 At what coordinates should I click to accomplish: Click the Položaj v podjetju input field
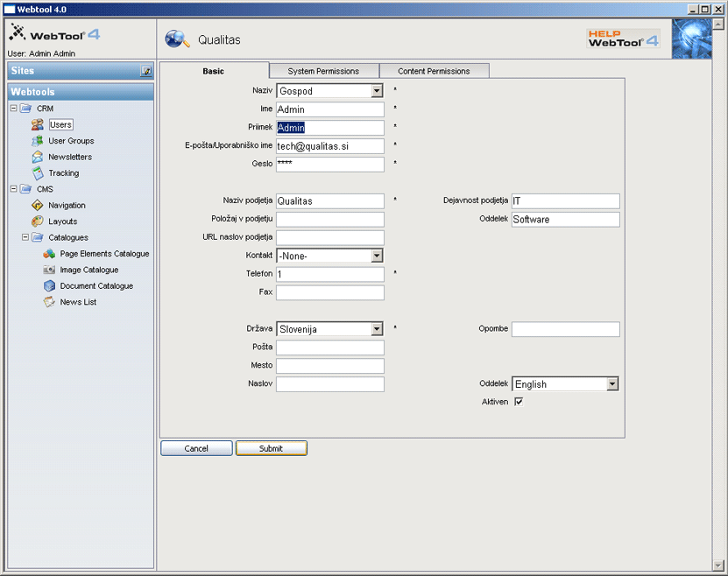click(x=330, y=220)
